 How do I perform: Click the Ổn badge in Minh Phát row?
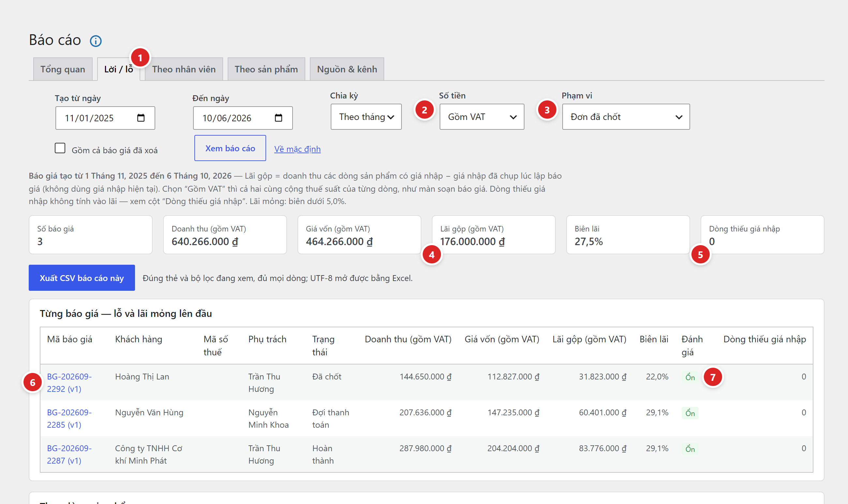pyautogui.click(x=690, y=449)
